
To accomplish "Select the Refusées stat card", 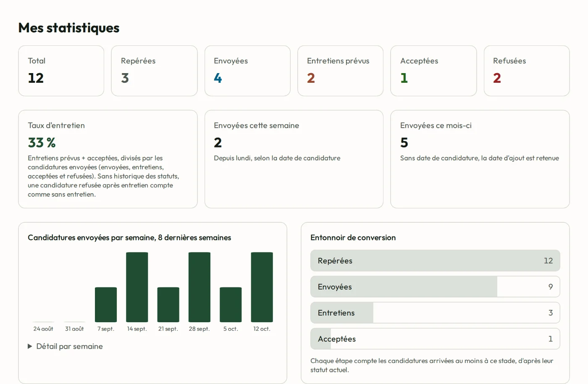I will [x=527, y=71].
